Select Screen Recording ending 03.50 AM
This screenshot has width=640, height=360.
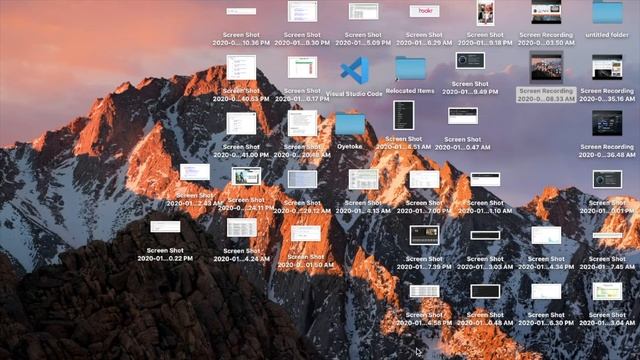(x=546, y=12)
